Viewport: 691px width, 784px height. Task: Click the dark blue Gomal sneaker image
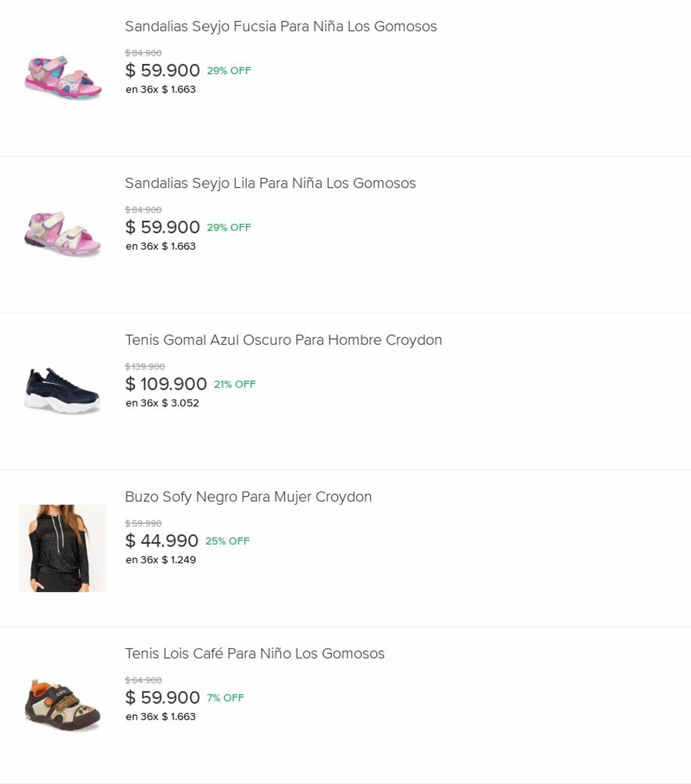click(62, 391)
